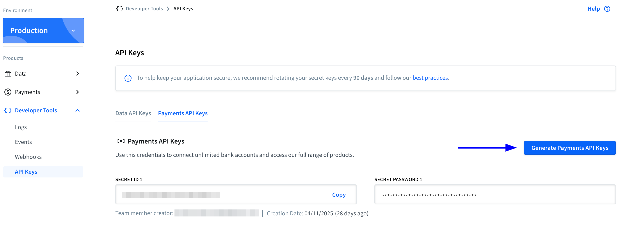The height and width of the screenshot is (241, 644).
Task: Switch to the Data API Keys tab
Action: (133, 113)
